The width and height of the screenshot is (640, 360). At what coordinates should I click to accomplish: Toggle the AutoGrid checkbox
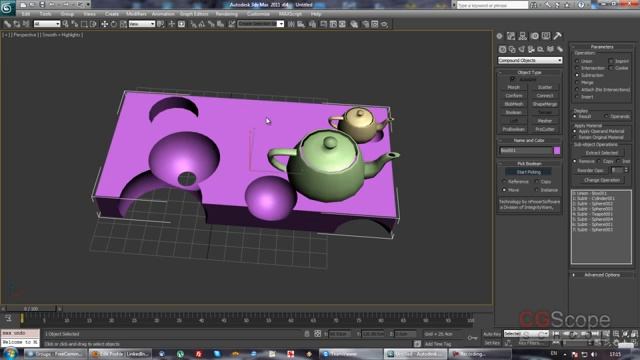pyautogui.click(x=513, y=79)
